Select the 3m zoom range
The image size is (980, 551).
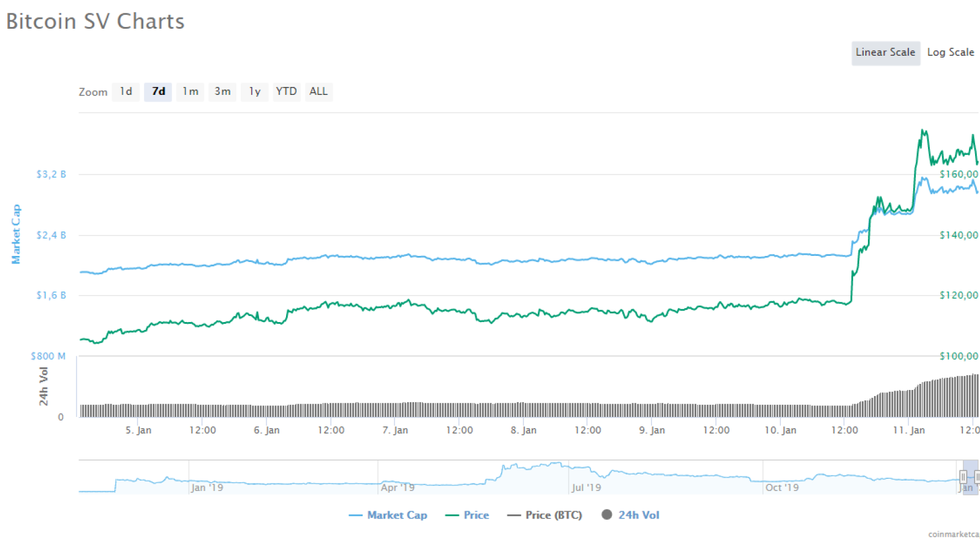[222, 92]
